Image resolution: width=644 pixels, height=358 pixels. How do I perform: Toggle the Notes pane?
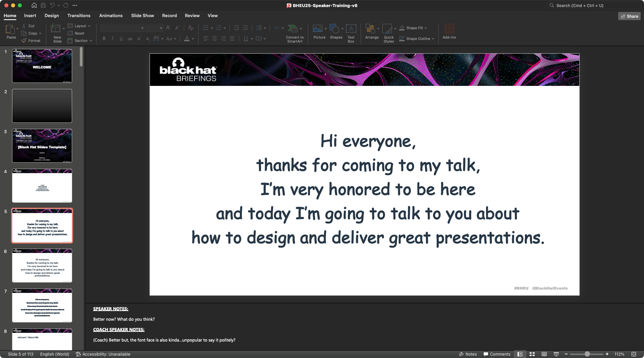468,354
